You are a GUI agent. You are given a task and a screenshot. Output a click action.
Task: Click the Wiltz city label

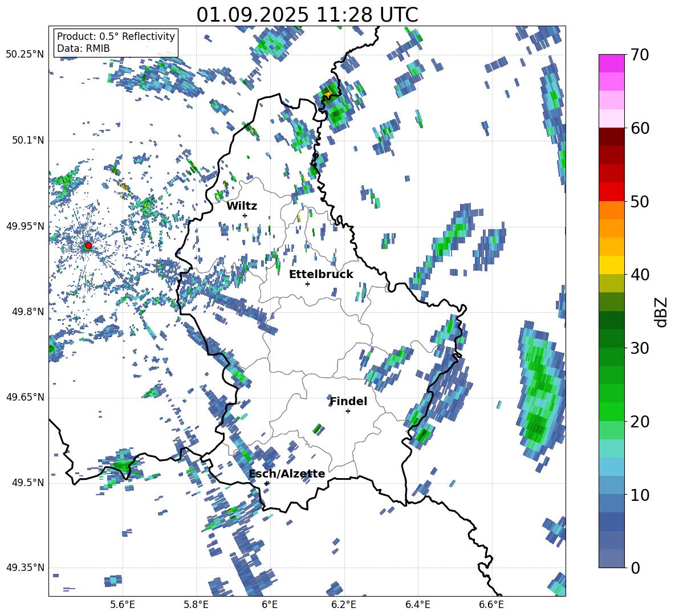(242, 206)
